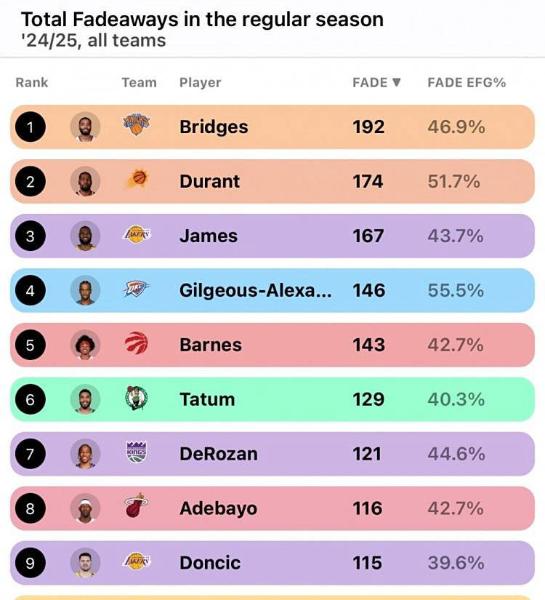This screenshot has width=545, height=600.
Task: Click the New York Knicks team logo
Action: 136,125
